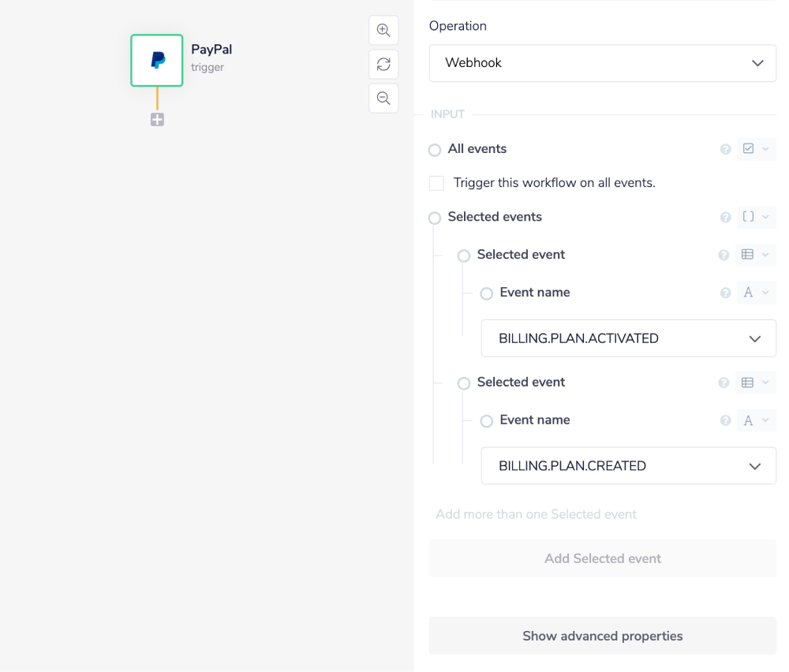
Task: Select the Selected events radio circle
Action: [435, 218]
